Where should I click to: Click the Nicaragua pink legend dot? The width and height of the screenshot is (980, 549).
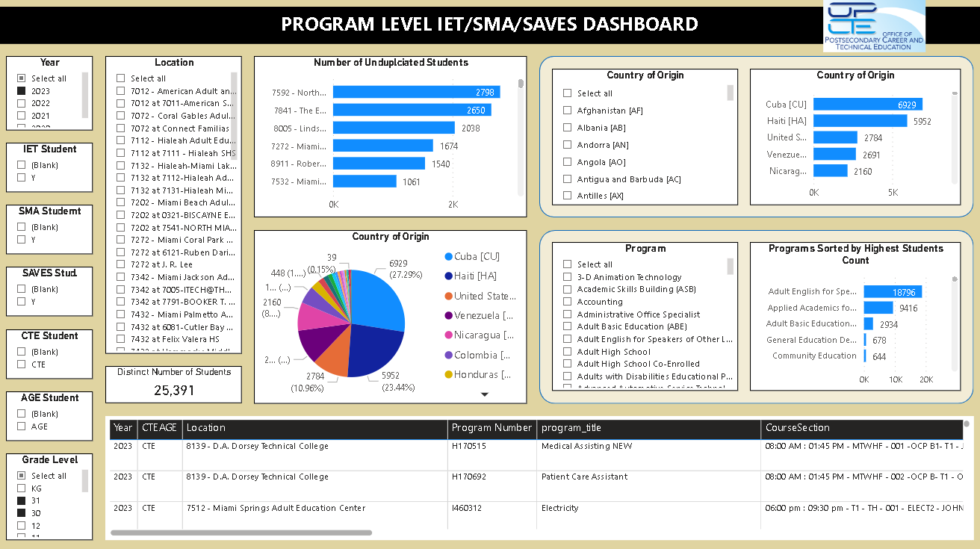click(449, 335)
